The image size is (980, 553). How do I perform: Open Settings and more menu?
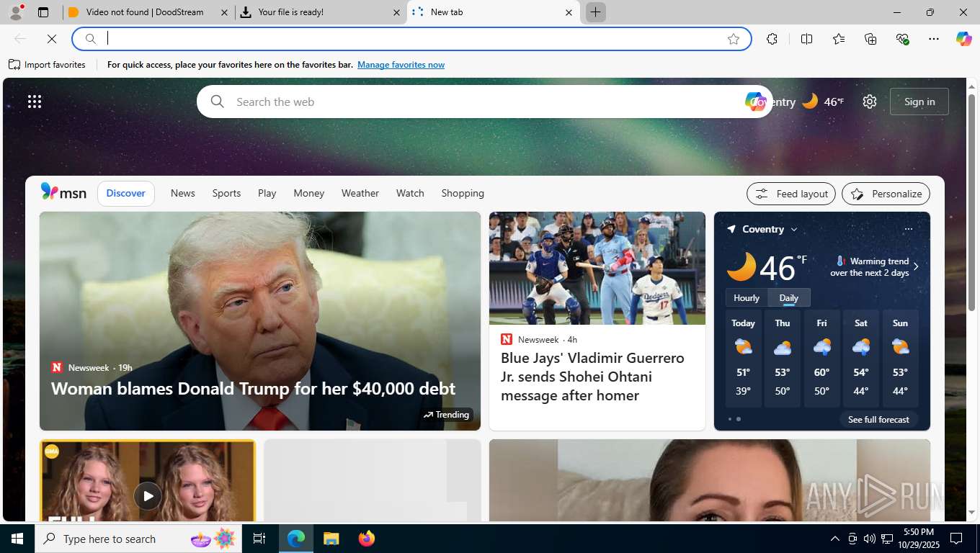point(934,39)
